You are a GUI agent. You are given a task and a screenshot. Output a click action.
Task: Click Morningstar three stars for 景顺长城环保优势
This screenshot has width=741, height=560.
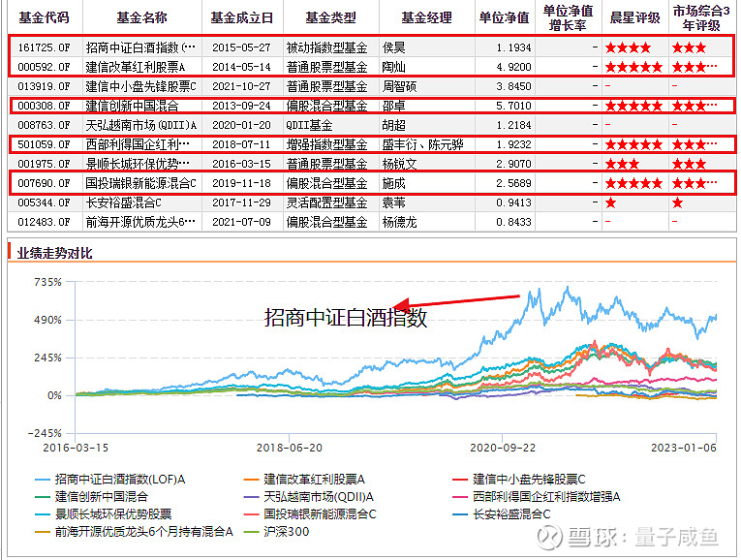click(x=623, y=165)
